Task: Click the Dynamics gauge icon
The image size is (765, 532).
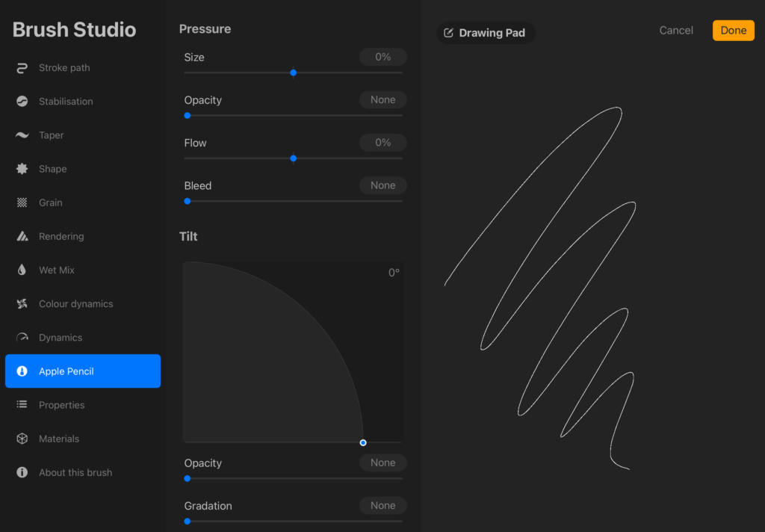Action: coord(22,337)
